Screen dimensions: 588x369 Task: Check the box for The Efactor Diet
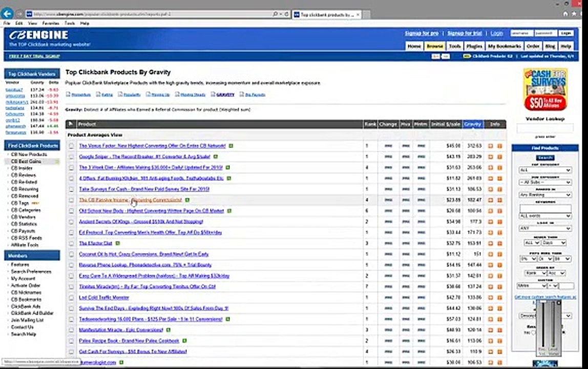click(71, 243)
